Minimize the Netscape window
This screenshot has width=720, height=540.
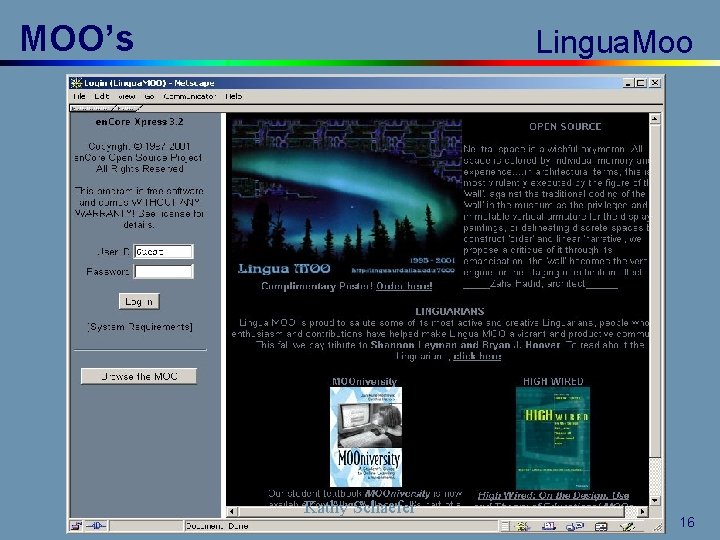(x=628, y=83)
